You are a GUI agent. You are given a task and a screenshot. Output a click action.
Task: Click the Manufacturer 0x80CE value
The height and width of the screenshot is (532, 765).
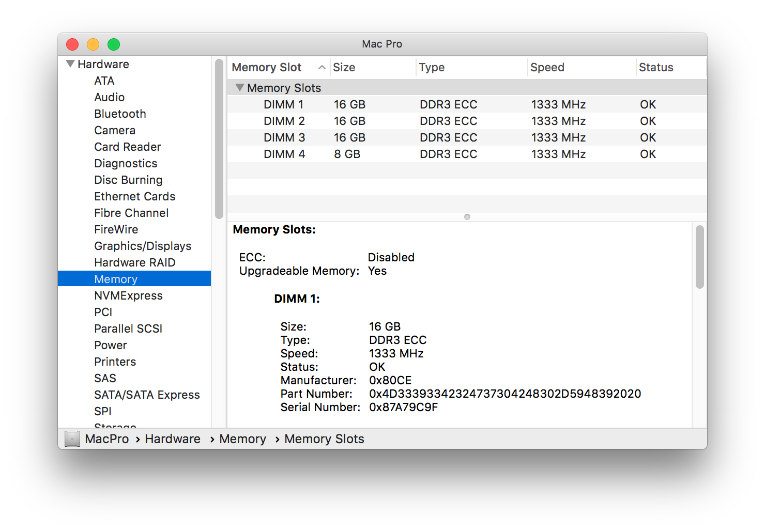tap(390, 380)
